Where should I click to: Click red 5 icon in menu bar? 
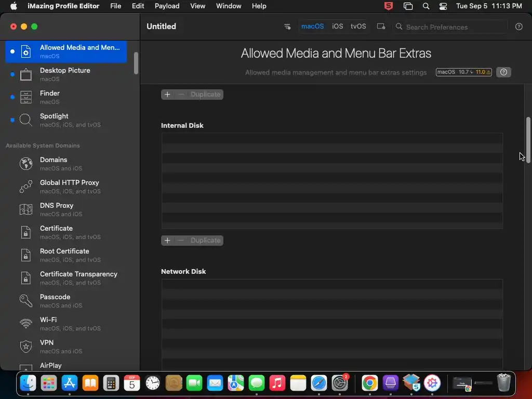click(389, 6)
